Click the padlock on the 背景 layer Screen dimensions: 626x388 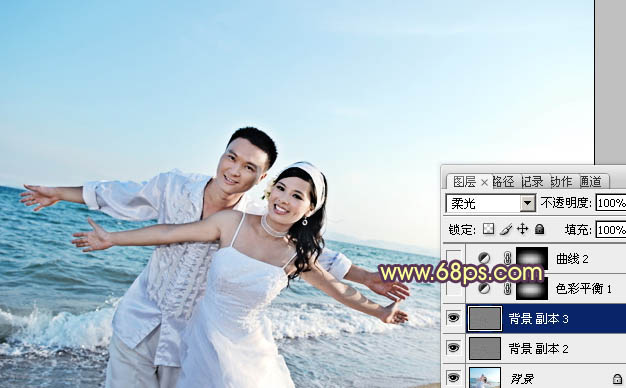(617, 378)
